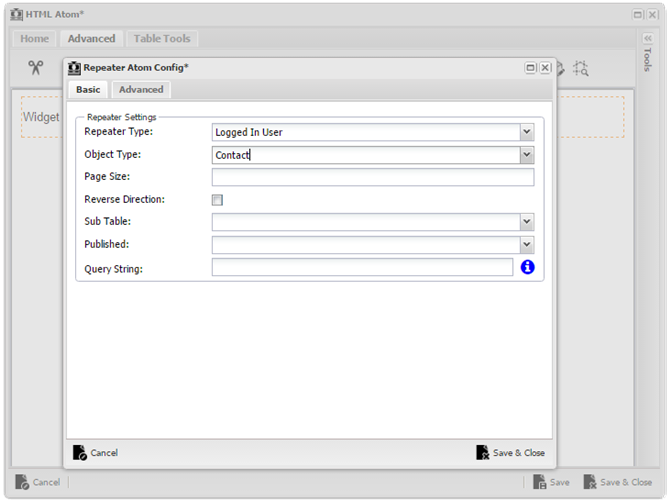
Task: Click Save in HTML Atom footer
Action: tap(551, 482)
